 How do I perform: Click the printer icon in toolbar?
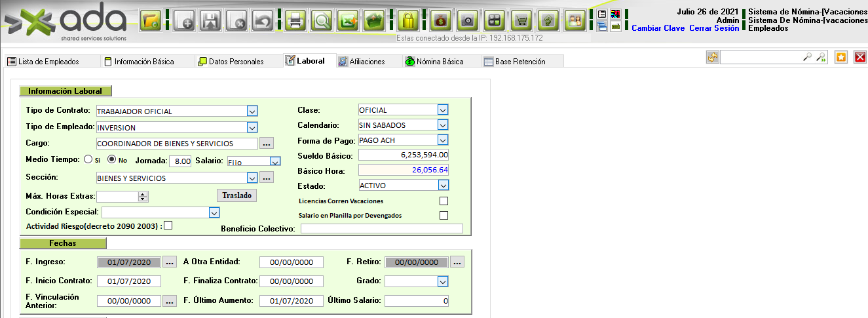[295, 21]
